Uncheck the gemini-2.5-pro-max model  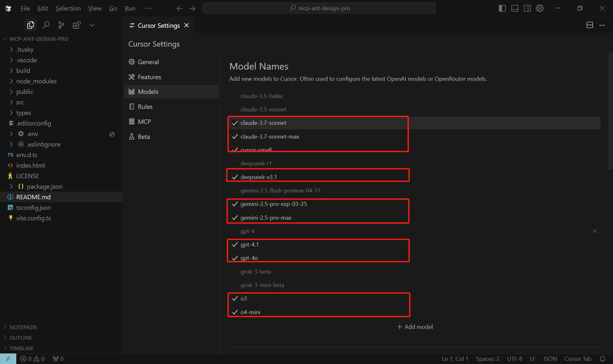pyautogui.click(x=235, y=218)
